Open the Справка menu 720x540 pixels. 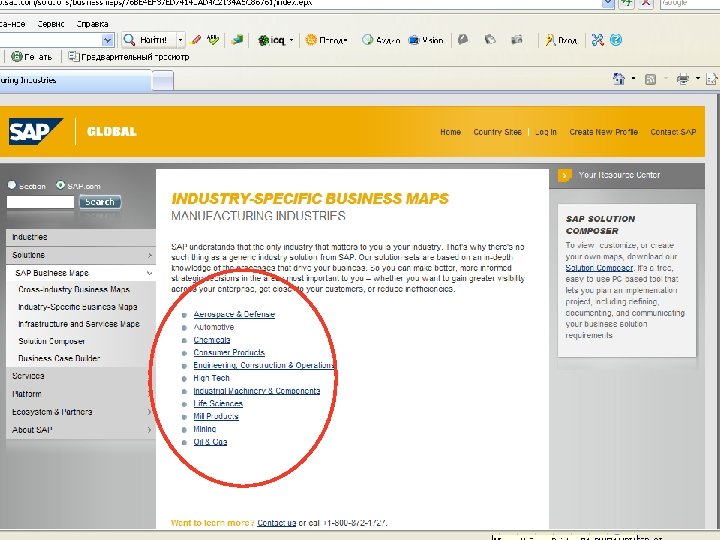[92, 24]
